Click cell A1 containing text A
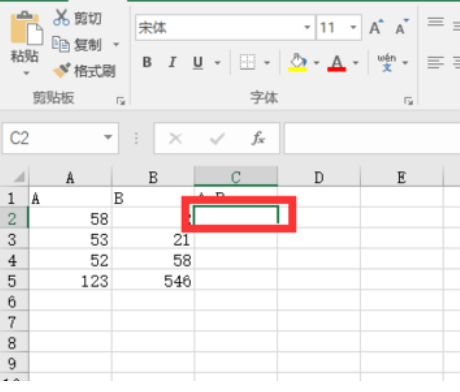The height and width of the screenshot is (392, 460). (x=70, y=198)
